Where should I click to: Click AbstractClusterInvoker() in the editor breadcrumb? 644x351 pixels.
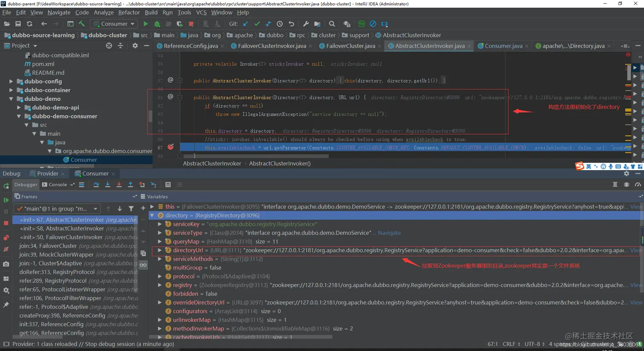279,163
